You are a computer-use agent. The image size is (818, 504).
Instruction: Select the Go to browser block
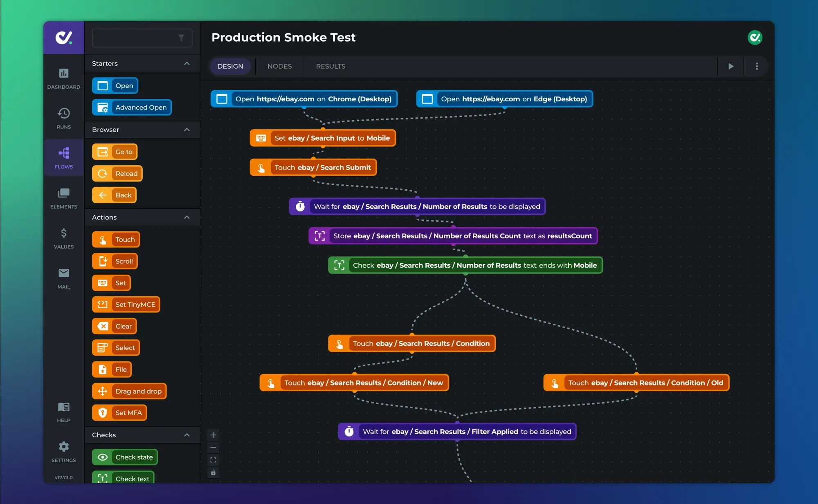point(115,152)
